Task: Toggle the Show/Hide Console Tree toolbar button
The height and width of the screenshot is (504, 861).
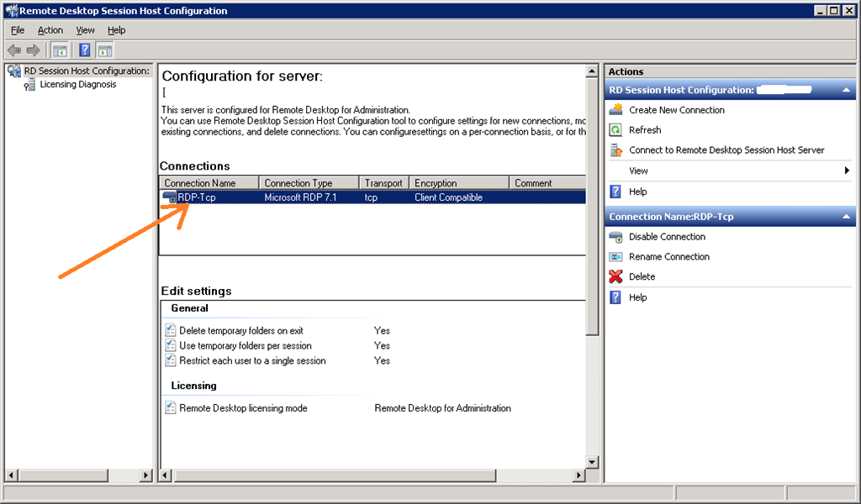Action: (x=60, y=50)
